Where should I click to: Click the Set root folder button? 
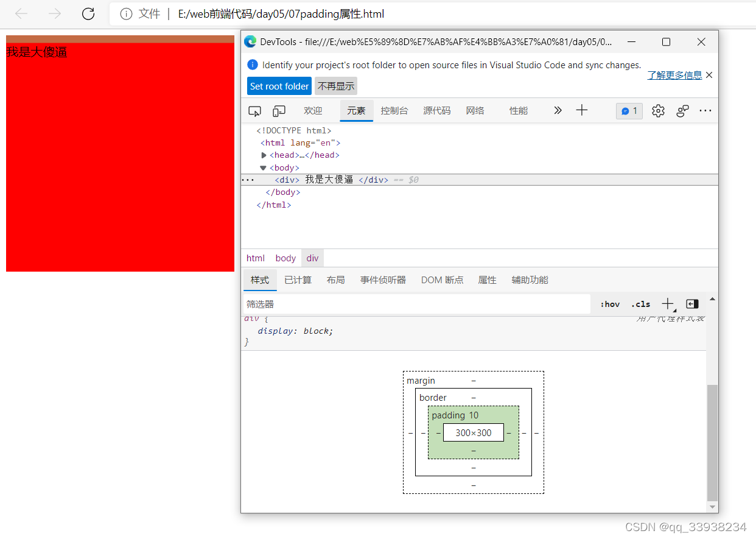279,86
